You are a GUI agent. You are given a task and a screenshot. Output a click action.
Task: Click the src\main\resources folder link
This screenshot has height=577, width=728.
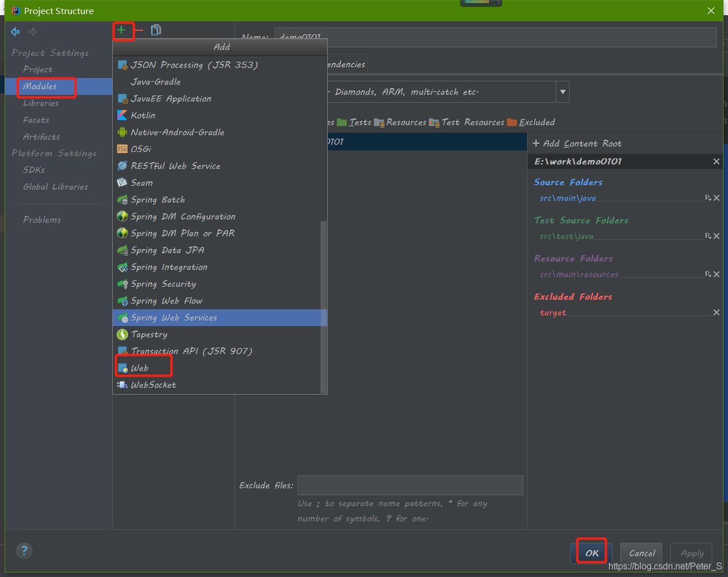579,274
